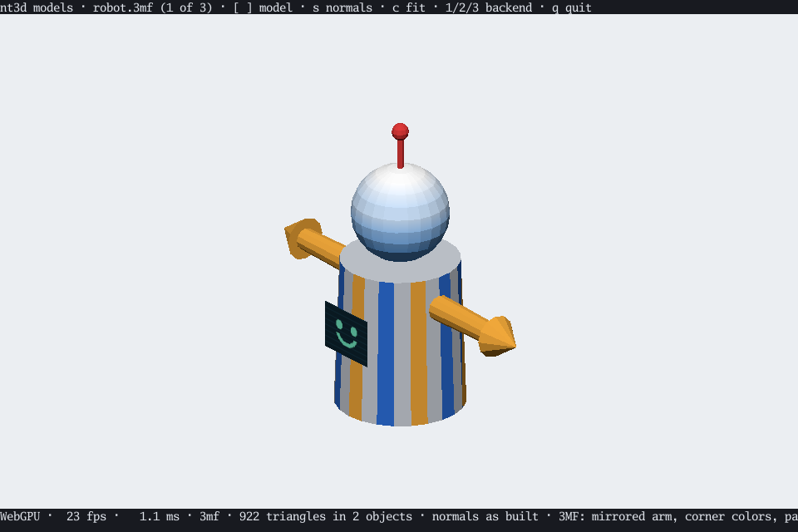Click the "q quit" shortcut hint

[572, 7]
